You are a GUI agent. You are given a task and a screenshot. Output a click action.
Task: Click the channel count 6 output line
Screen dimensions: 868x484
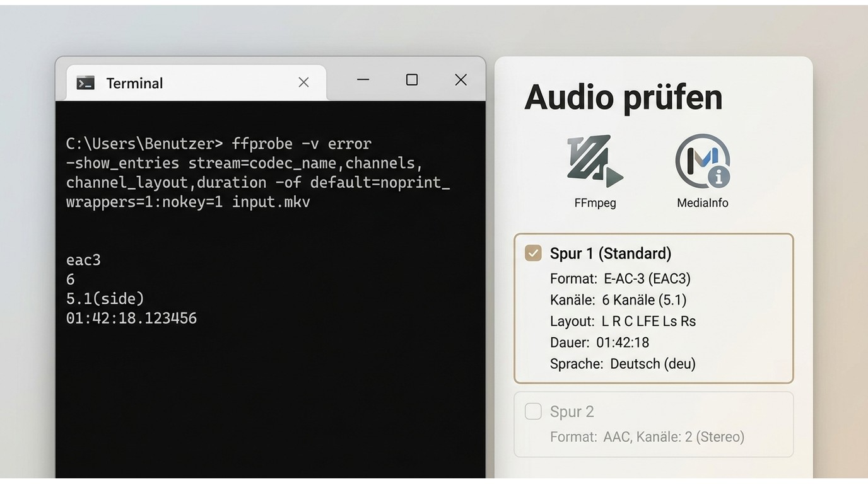[x=70, y=279]
